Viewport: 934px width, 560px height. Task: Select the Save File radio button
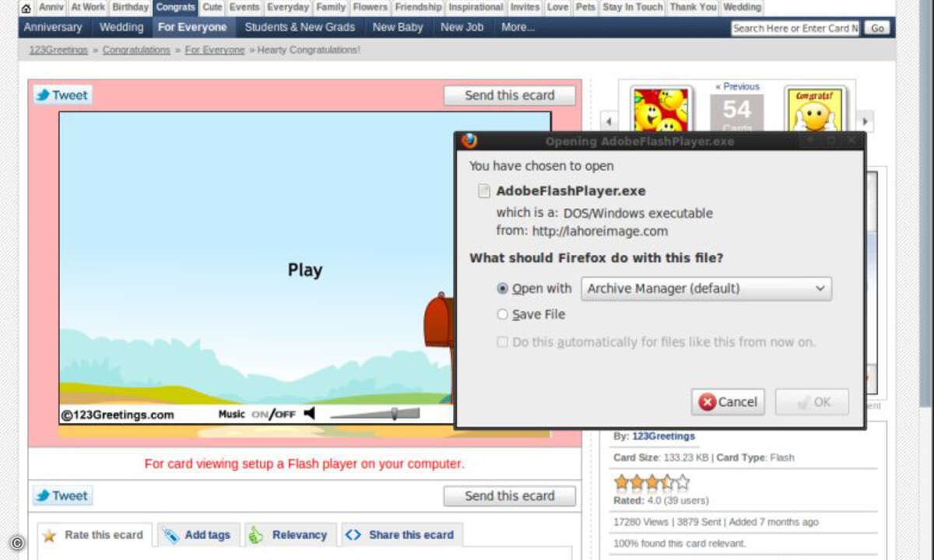click(x=503, y=314)
